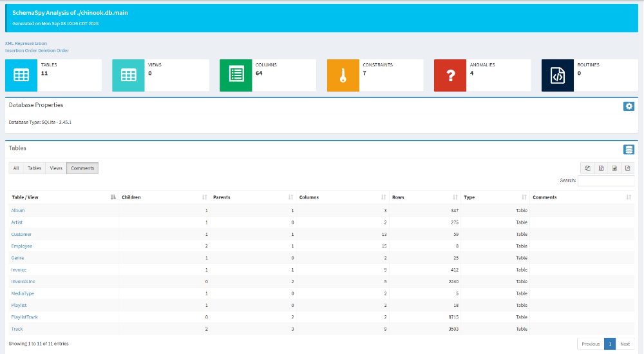644x354 pixels.
Task: Go to pagination page 1
Action: tap(610, 344)
